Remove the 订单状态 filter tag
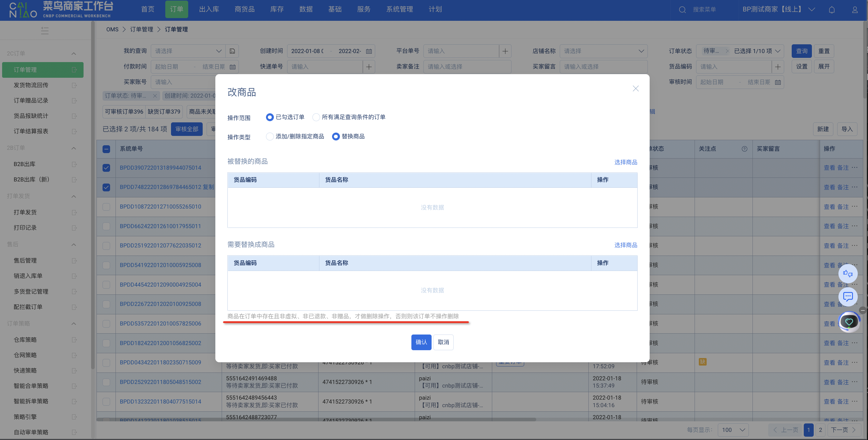The width and height of the screenshot is (868, 440). pos(155,96)
